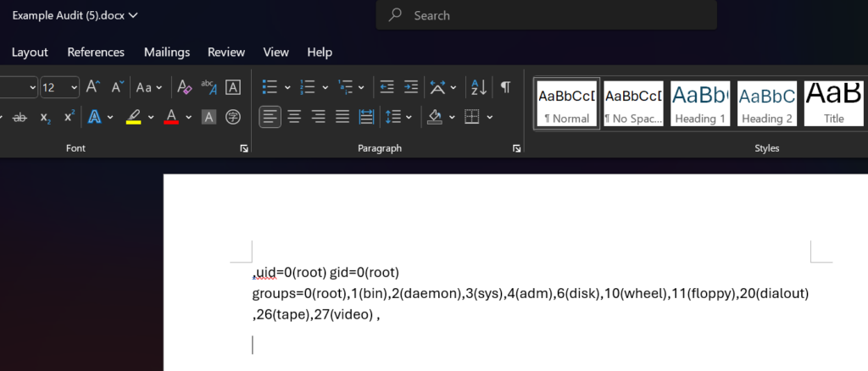Open the Line Spacing dropdown arrow
Viewport: 868px width, 371px height.
pos(409,117)
